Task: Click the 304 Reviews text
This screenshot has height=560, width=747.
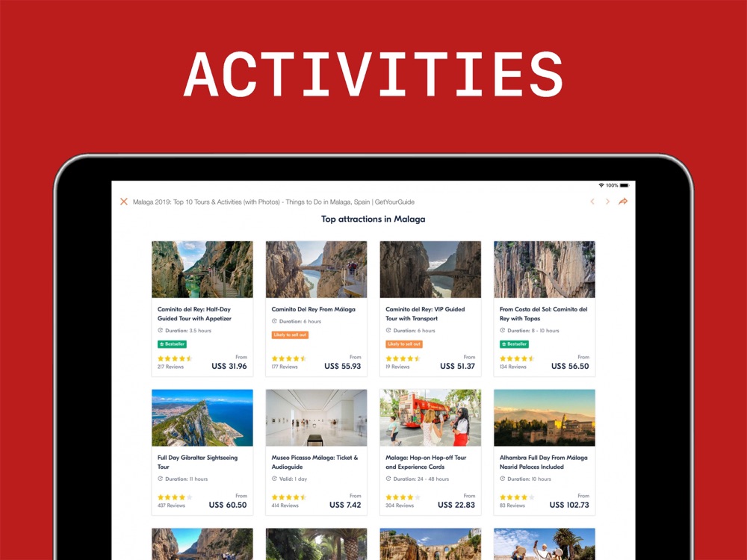Action: click(x=399, y=505)
